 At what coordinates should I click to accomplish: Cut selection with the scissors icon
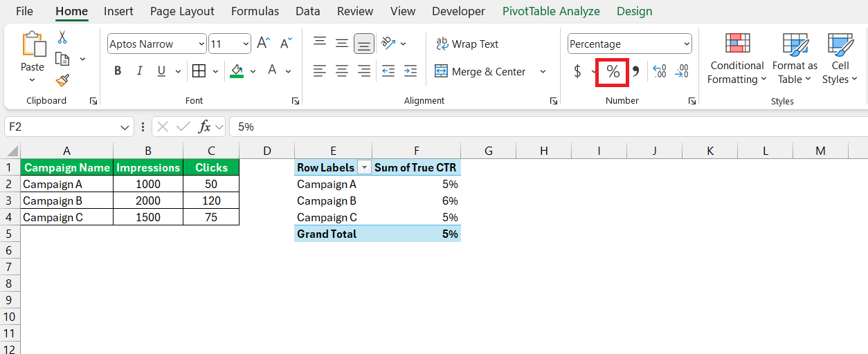coord(62,37)
